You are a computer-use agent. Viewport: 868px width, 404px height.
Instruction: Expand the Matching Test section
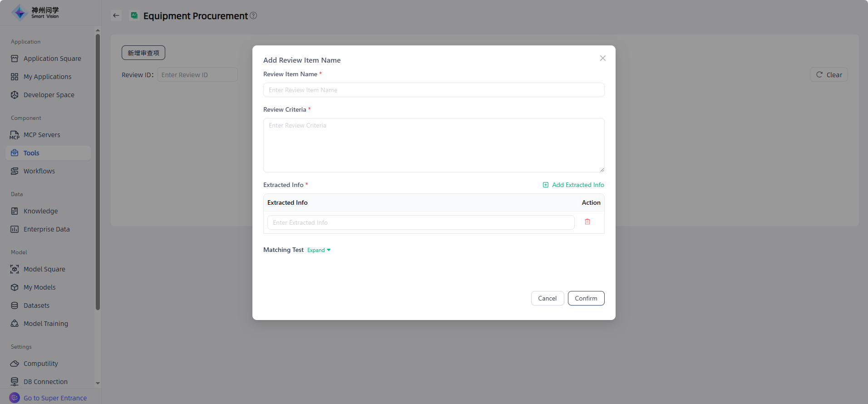pyautogui.click(x=319, y=250)
